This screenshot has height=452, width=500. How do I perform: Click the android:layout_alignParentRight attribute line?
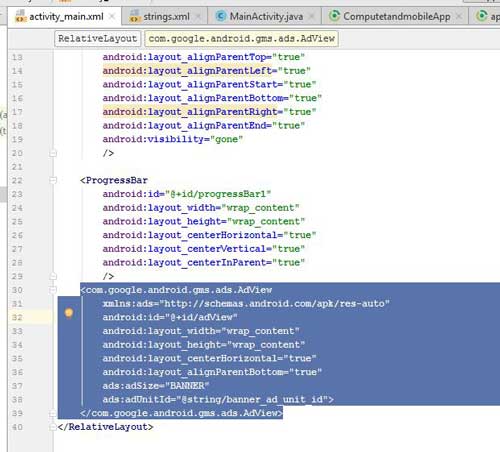[209, 112]
